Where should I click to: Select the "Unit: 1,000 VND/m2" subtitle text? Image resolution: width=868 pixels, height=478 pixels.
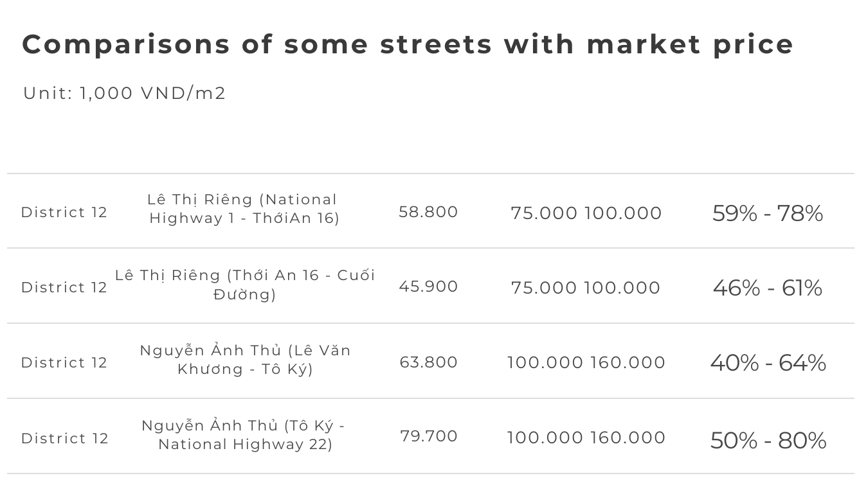125,93
